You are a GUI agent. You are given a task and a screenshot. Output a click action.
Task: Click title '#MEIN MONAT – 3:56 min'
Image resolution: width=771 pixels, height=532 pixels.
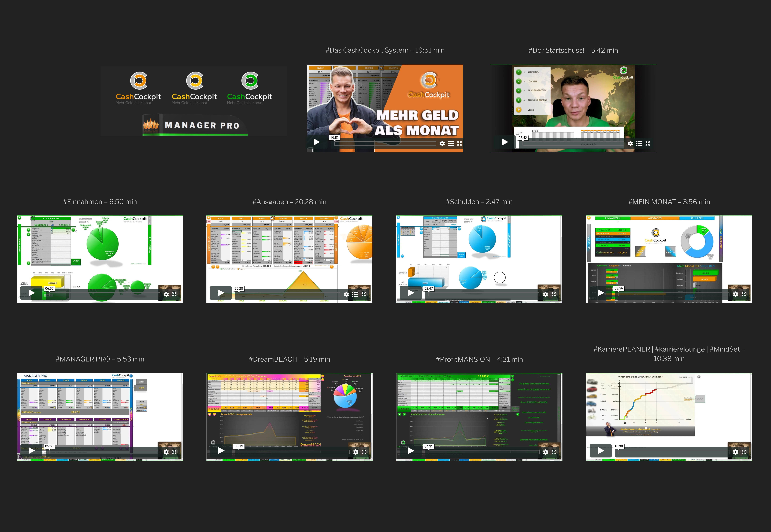(669, 202)
